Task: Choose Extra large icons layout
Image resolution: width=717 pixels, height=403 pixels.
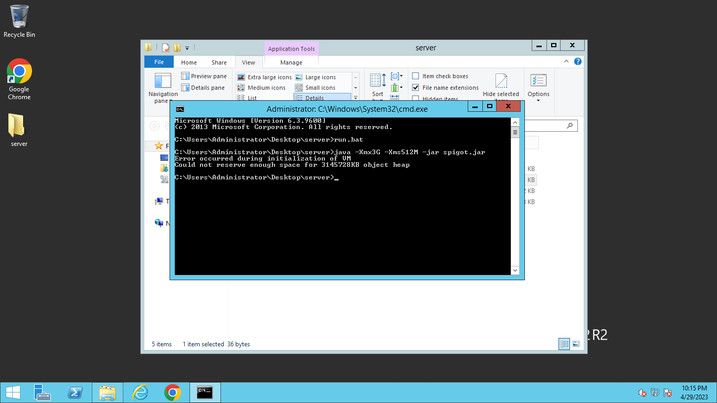Action: [264, 76]
